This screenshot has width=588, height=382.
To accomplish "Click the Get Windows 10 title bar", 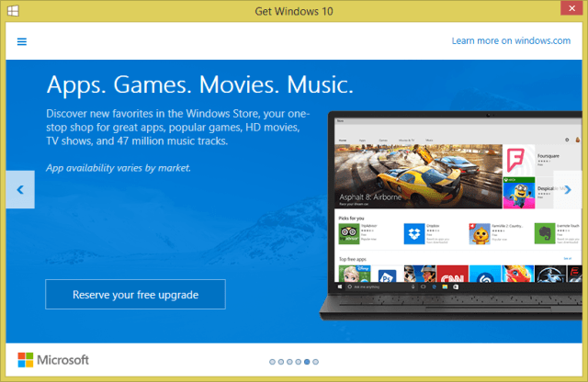I will click(x=293, y=10).
